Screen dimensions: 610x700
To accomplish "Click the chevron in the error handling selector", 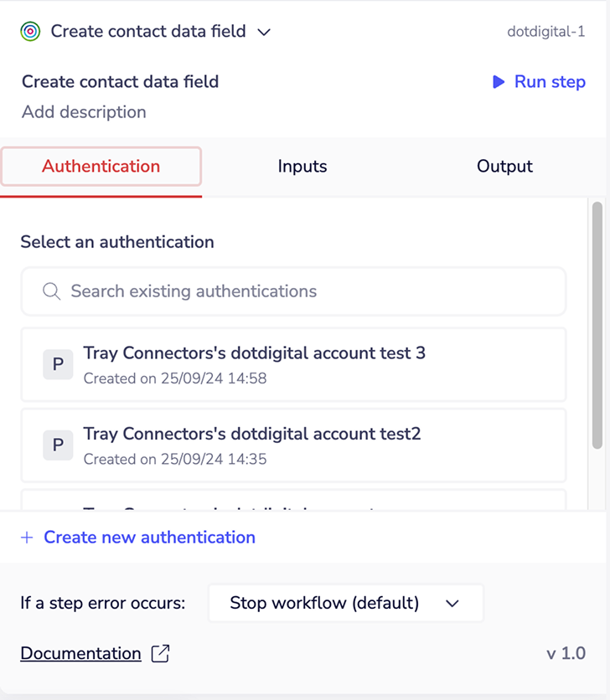I will (452, 603).
